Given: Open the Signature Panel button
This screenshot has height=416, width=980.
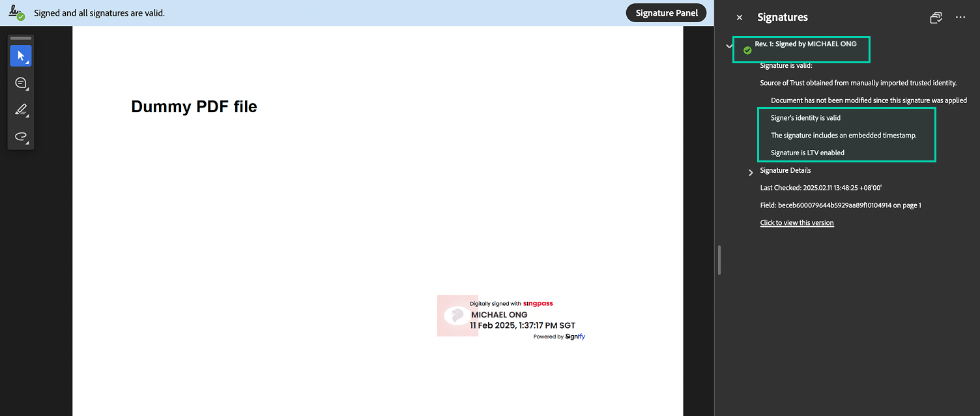Looking at the screenshot, I should coord(666,13).
